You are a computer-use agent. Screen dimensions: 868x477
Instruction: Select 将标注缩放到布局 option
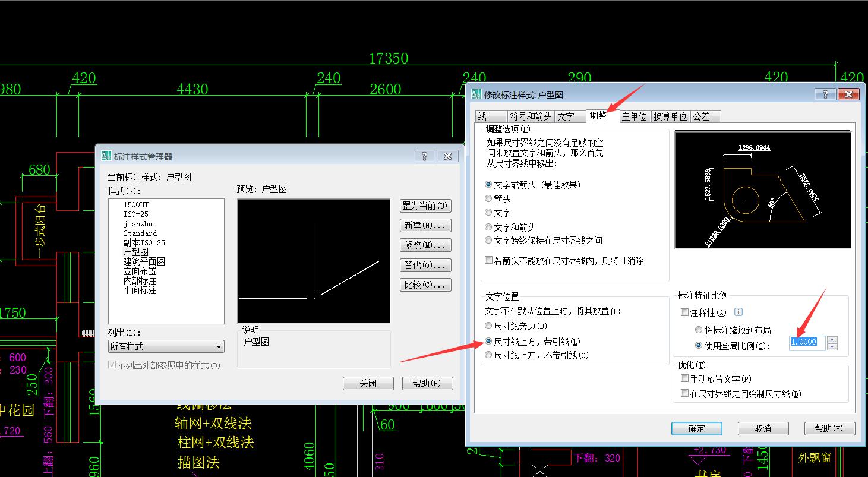699,330
